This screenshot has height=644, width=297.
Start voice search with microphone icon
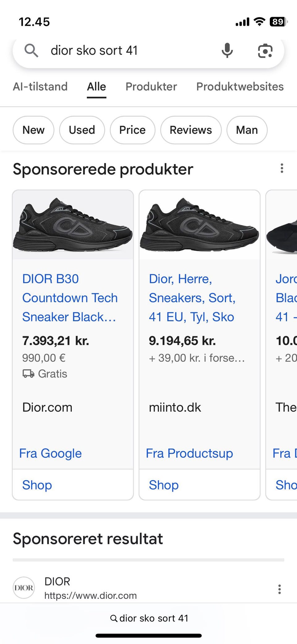[227, 50]
